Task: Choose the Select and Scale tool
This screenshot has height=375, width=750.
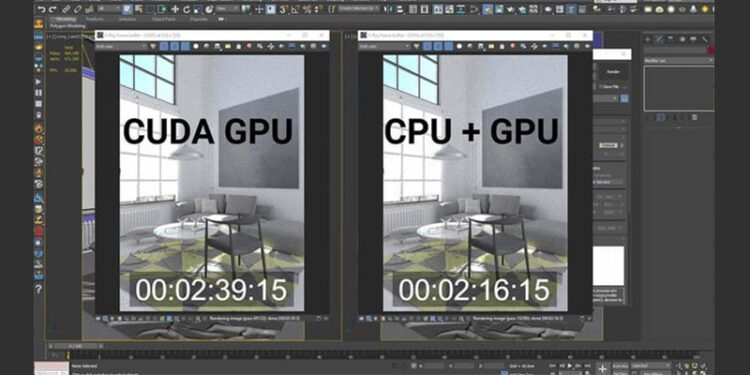Action: tap(198, 9)
